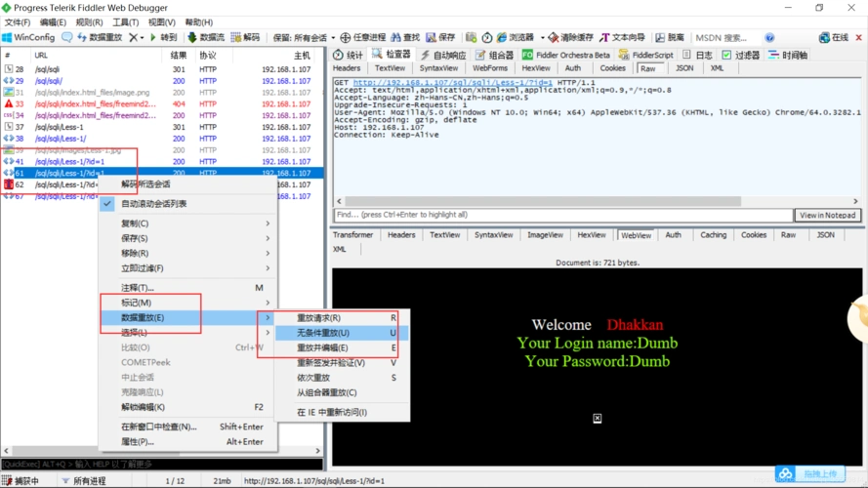Click the Find search input field
The width and height of the screenshot is (868, 488).
[x=561, y=215]
